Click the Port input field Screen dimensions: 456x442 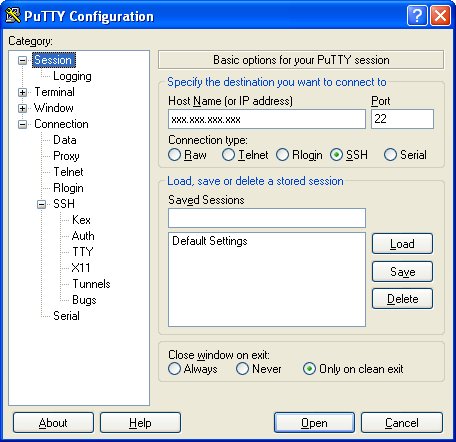tap(402, 119)
